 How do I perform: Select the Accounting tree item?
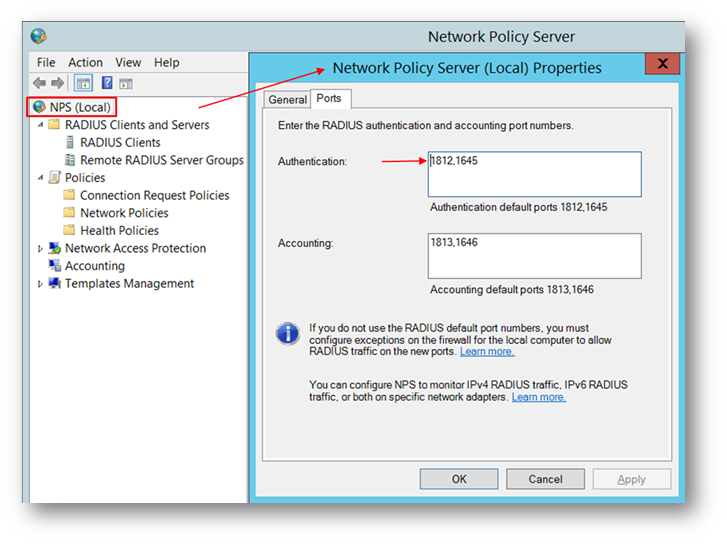click(95, 266)
